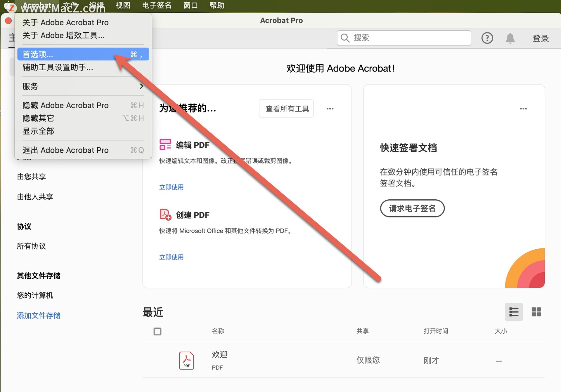This screenshot has width=561, height=392.
Task: Choose 退出 Adobe Acrobat Pro
Action: (65, 150)
